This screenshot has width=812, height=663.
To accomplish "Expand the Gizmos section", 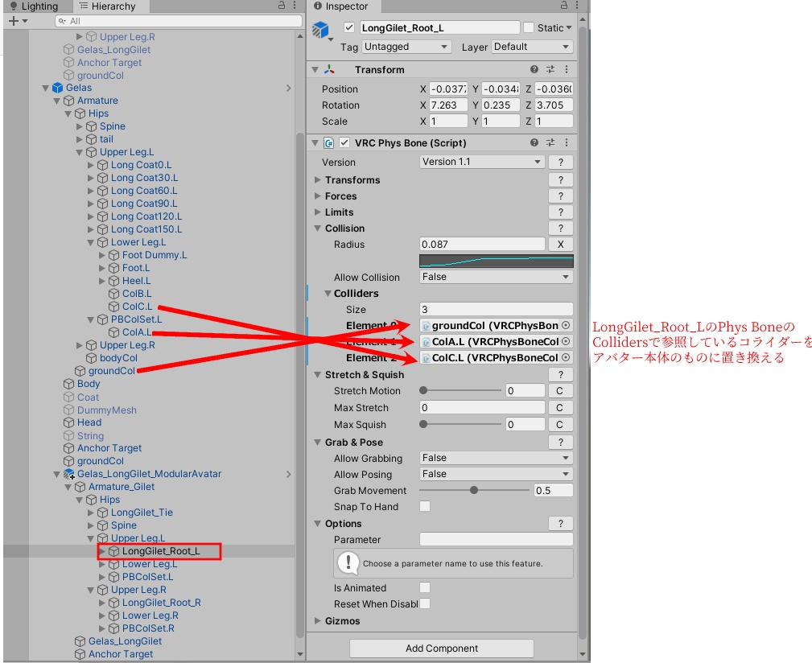I will coord(317,620).
